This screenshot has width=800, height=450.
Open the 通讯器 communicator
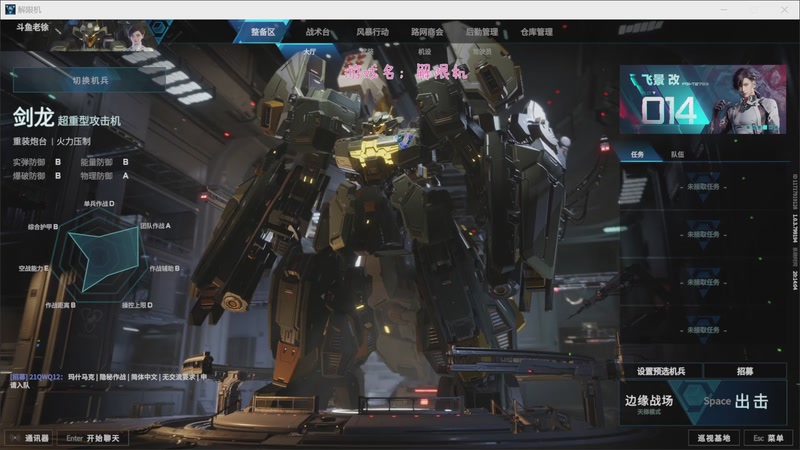[x=30, y=438]
